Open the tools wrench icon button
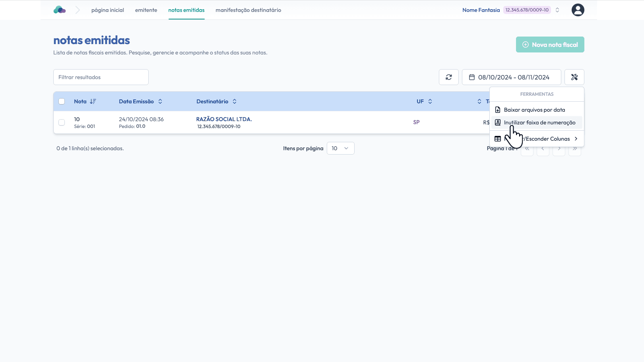Viewport: 644px width, 362px height. (x=574, y=77)
